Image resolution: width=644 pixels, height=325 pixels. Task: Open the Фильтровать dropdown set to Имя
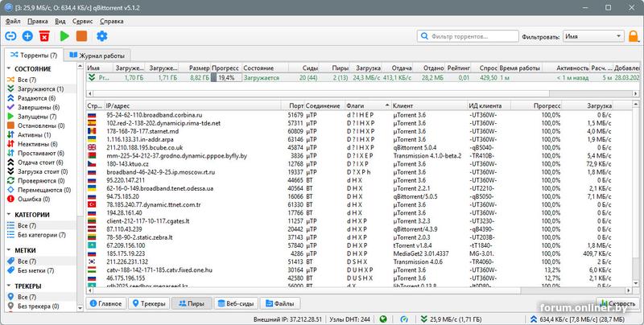594,36
